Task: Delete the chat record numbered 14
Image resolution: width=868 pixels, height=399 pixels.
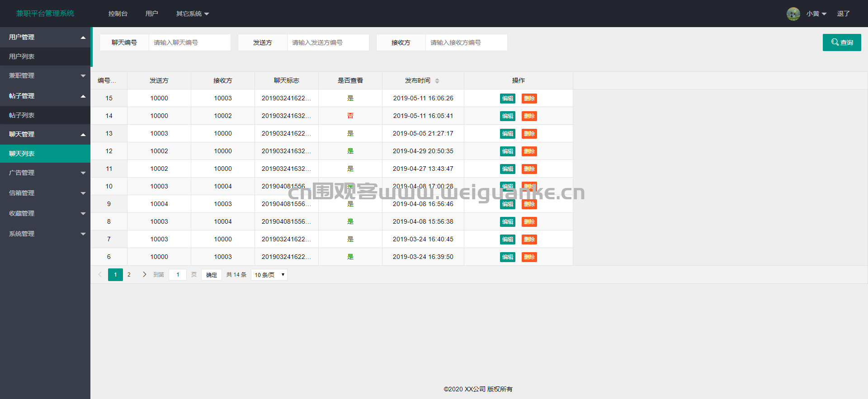Action: 529,116
